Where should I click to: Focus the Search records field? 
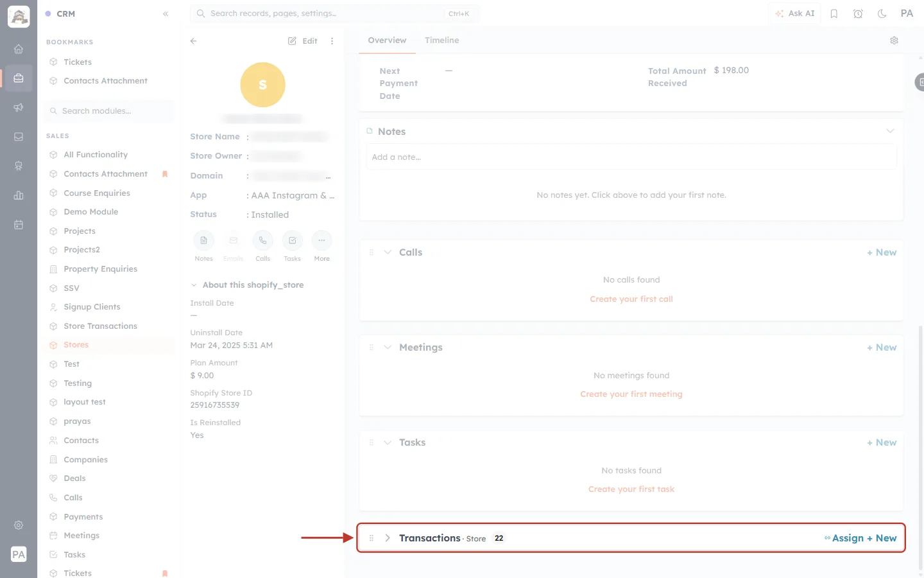(x=334, y=13)
